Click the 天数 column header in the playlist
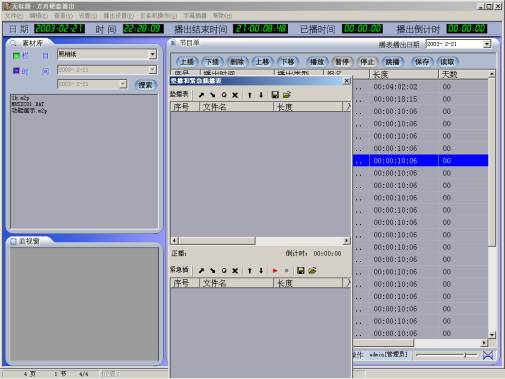Viewport: 505px width, 379px height. coord(463,75)
